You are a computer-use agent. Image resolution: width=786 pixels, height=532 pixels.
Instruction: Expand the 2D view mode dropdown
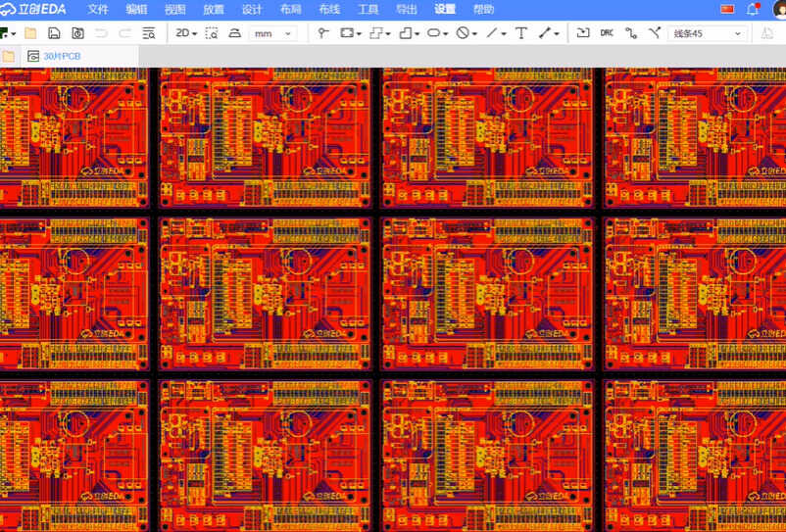coord(186,33)
